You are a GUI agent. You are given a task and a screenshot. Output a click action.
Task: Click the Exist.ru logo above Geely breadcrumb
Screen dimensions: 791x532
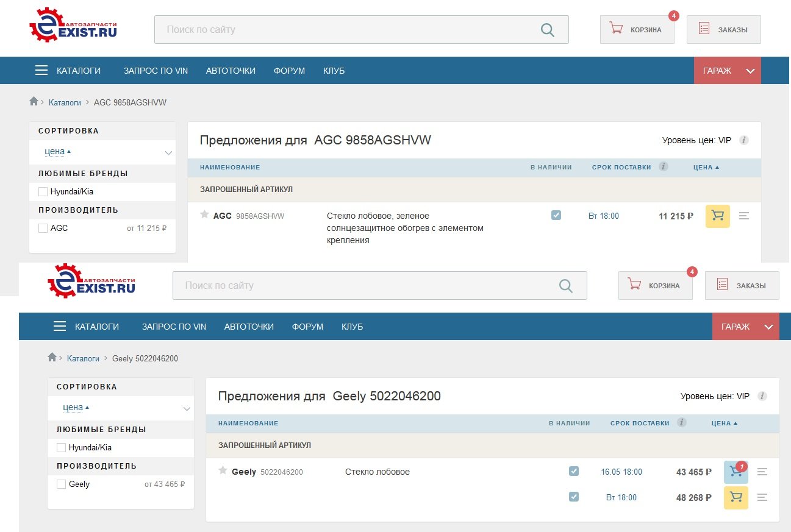[91, 280]
